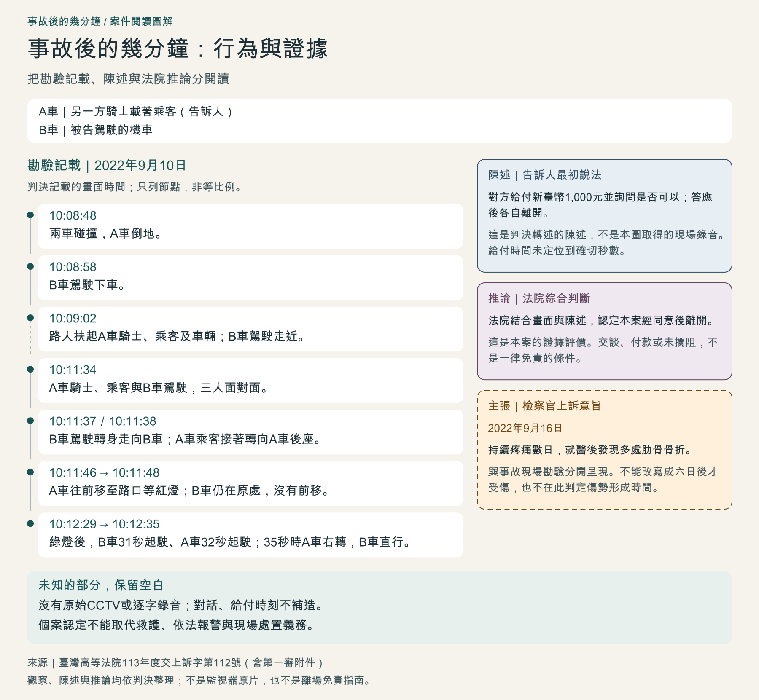The image size is (759, 700).
Task: Select the timestamp 10:09:02
Action: coord(73,319)
